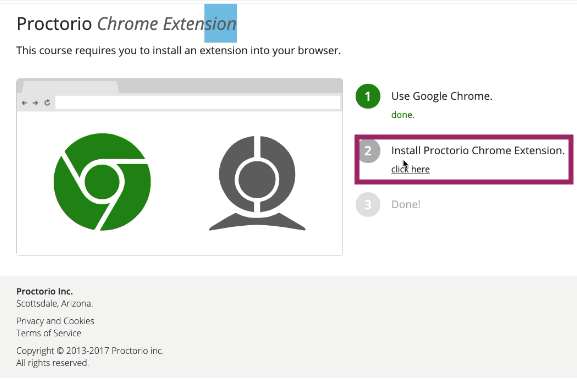Click the green 'done.' status text

[403, 115]
